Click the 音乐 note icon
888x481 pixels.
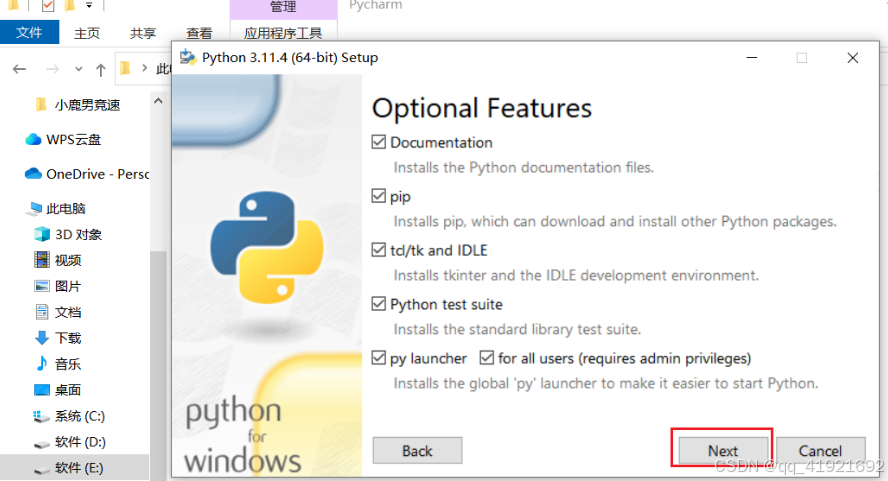point(42,363)
